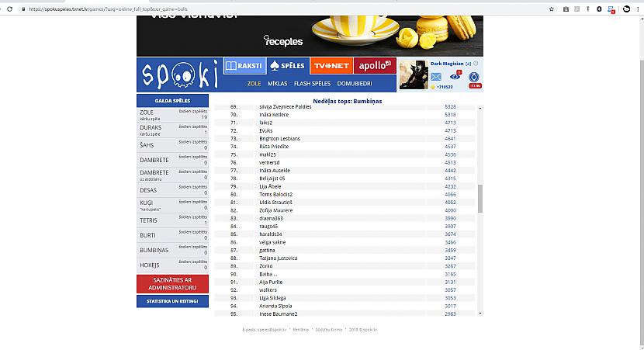
Task: Click the eye notifications icon
Action: click(455, 76)
